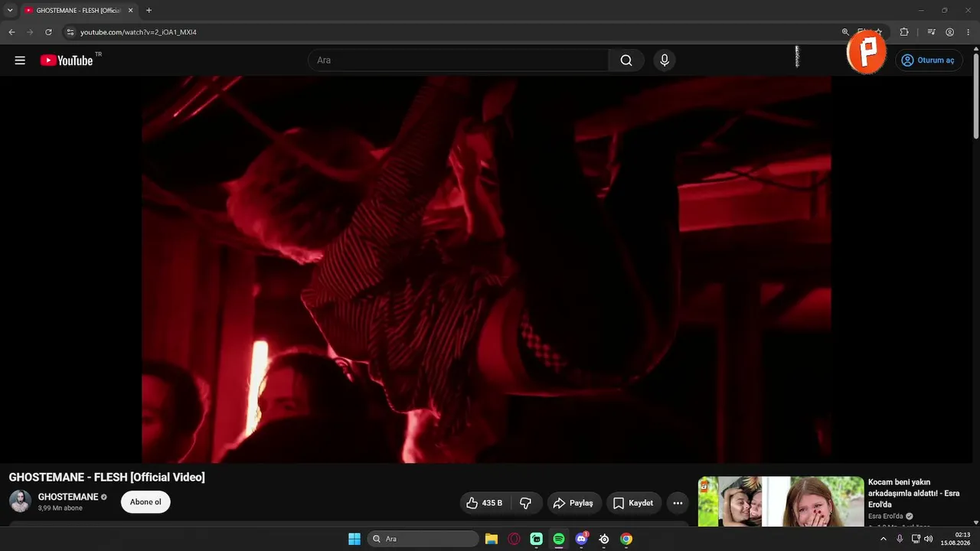The height and width of the screenshot is (551, 980).
Task: Switch to Chrome in the taskbar
Action: click(x=626, y=539)
